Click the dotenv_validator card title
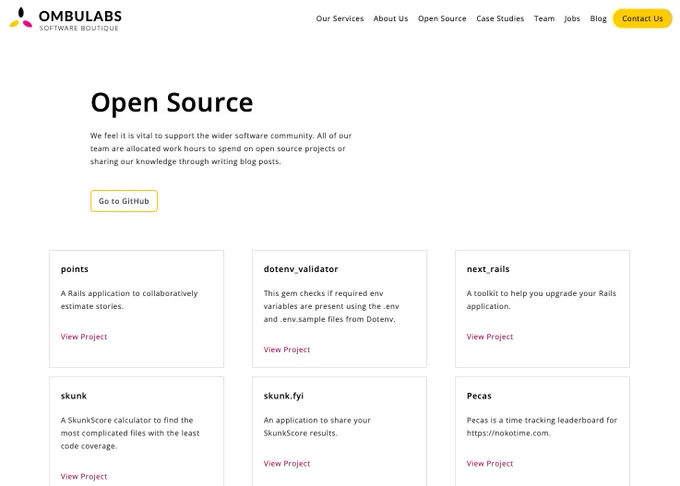The width and height of the screenshot is (680, 486). click(x=301, y=269)
